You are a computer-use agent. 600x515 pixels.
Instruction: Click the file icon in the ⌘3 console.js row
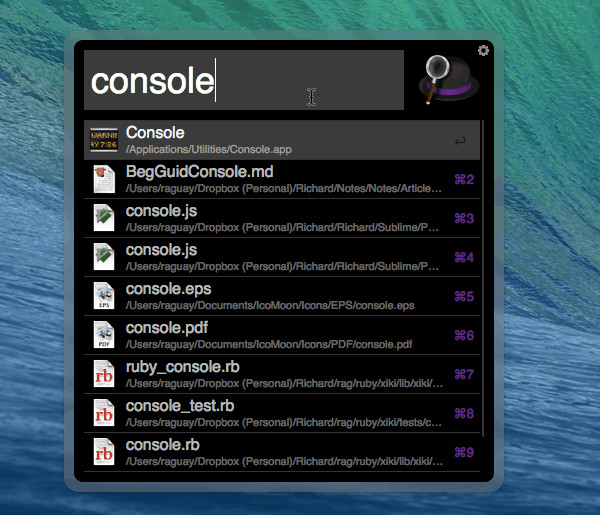click(x=104, y=218)
